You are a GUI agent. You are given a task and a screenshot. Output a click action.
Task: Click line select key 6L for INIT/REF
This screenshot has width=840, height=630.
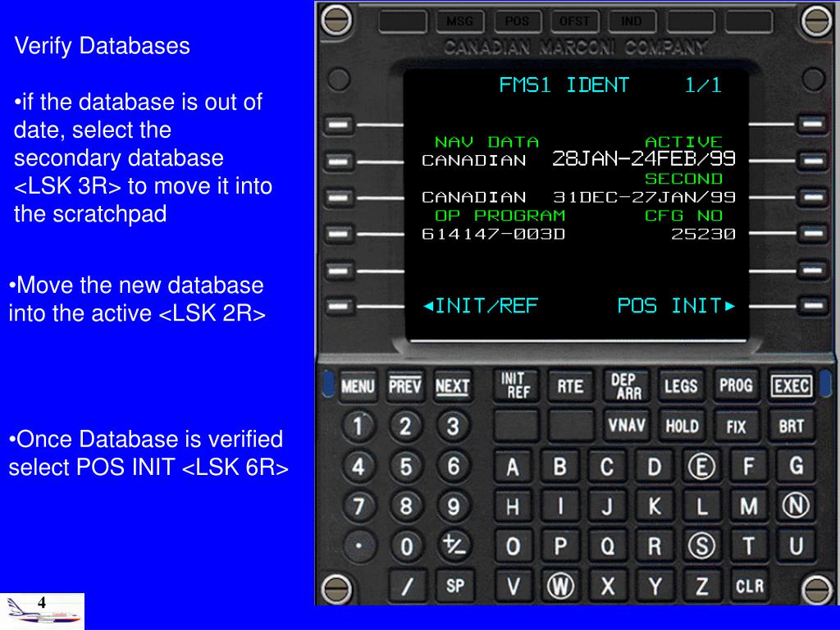339,307
